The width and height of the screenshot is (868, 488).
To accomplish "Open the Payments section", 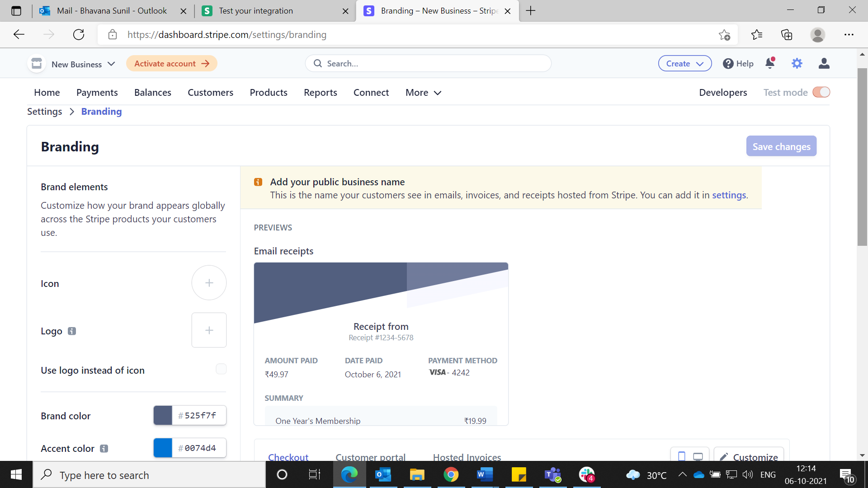I will pyautogui.click(x=97, y=93).
